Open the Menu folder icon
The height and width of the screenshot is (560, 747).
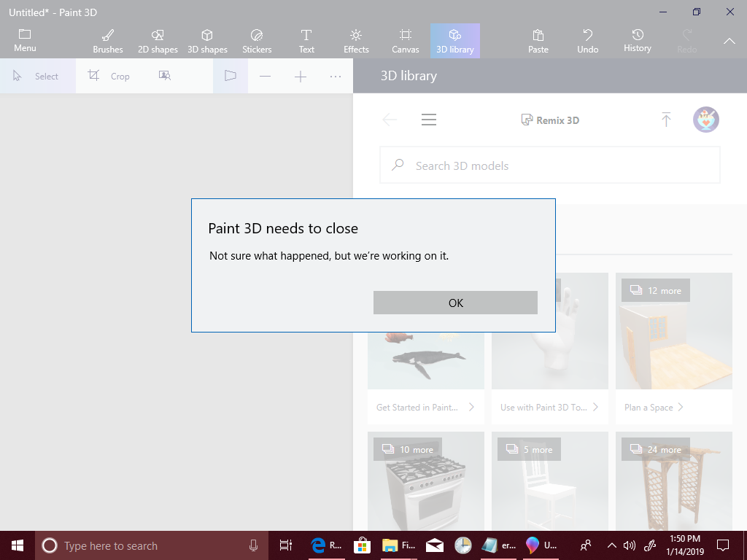25,40
